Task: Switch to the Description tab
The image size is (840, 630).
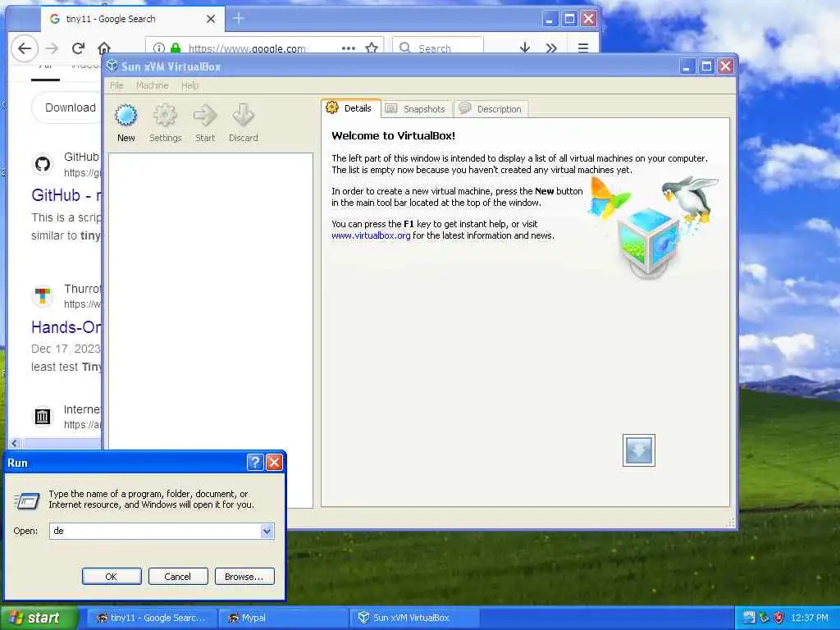Action: point(491,109)
